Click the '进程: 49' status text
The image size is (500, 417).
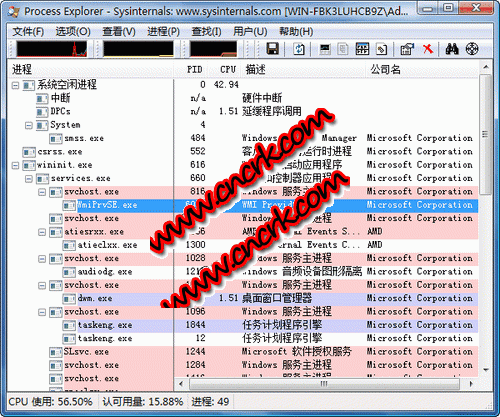click(210, 401)
